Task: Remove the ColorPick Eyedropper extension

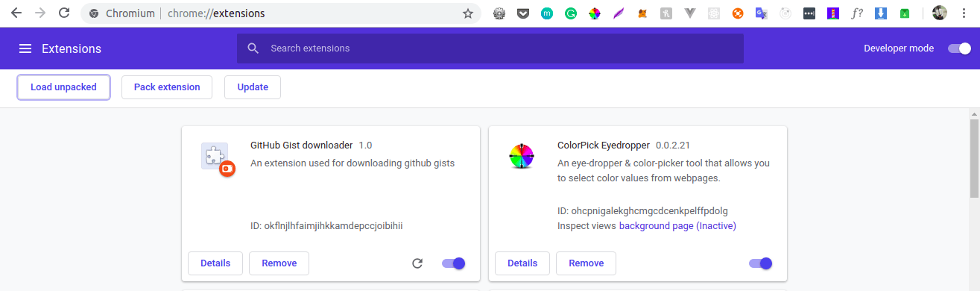Action: click(586, 263)
